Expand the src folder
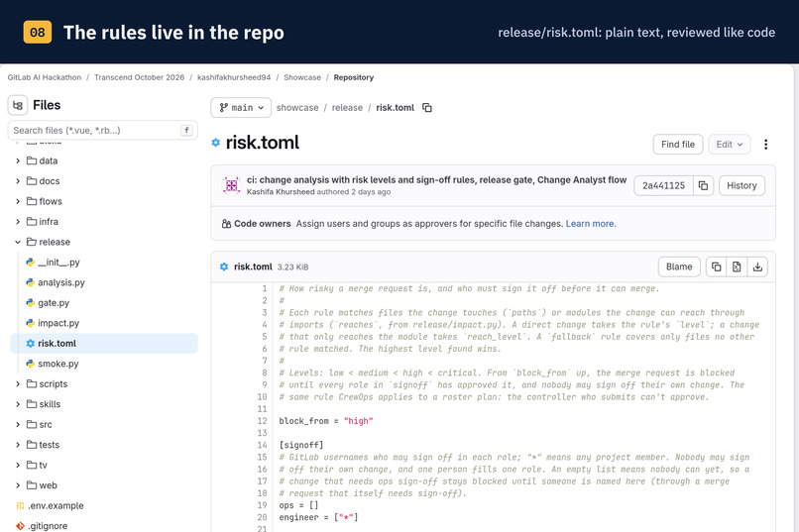Image resolution: width=799 pixels, height=532 pixels. point(18,425)
